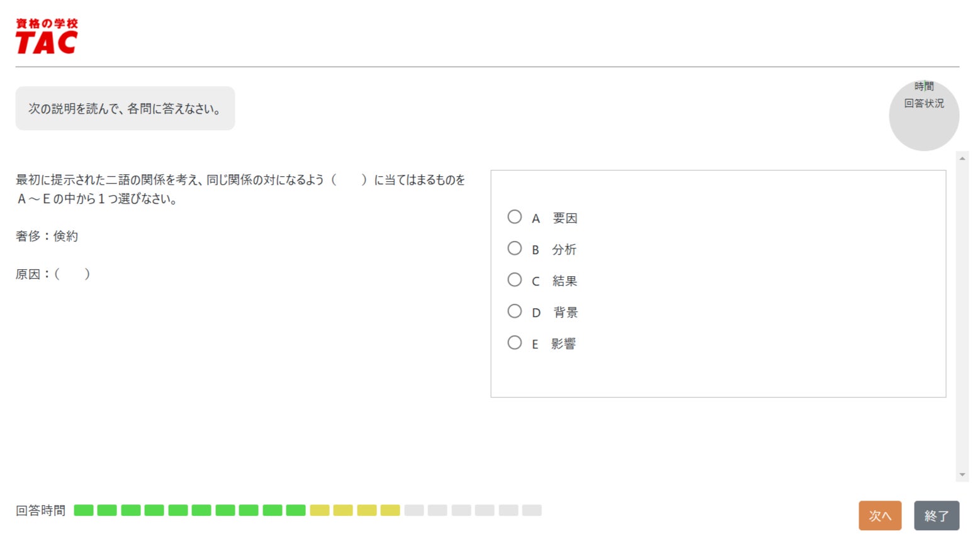Click the 次の説明を読んで instruction box
980x551 pixels.
tap(125, 109)
